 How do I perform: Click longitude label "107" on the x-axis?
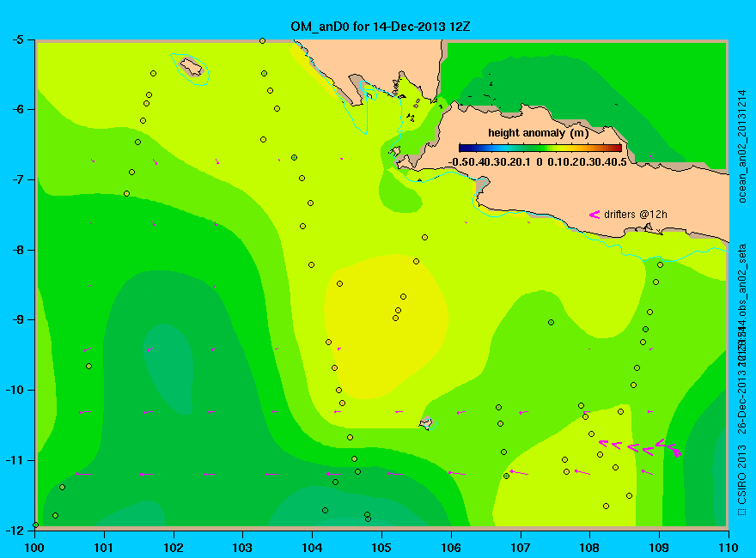coord(521,548)
